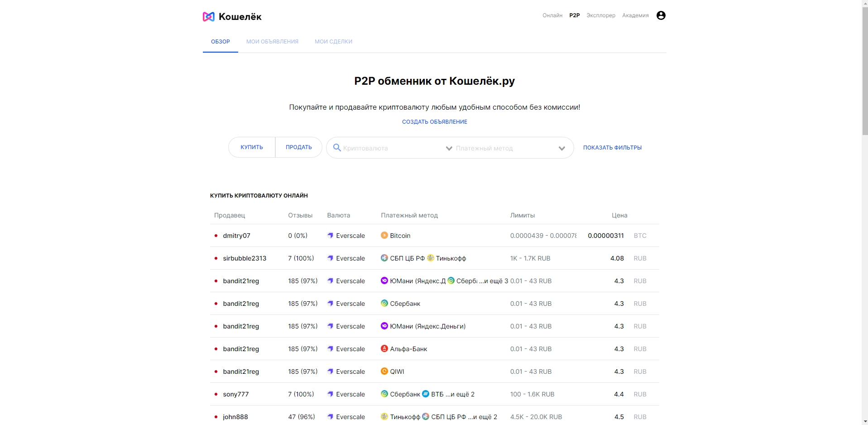The height and width of the screenshot is (425, 868).
Task: Click the red status dot beside sony777
Action: tap(216, 394)
